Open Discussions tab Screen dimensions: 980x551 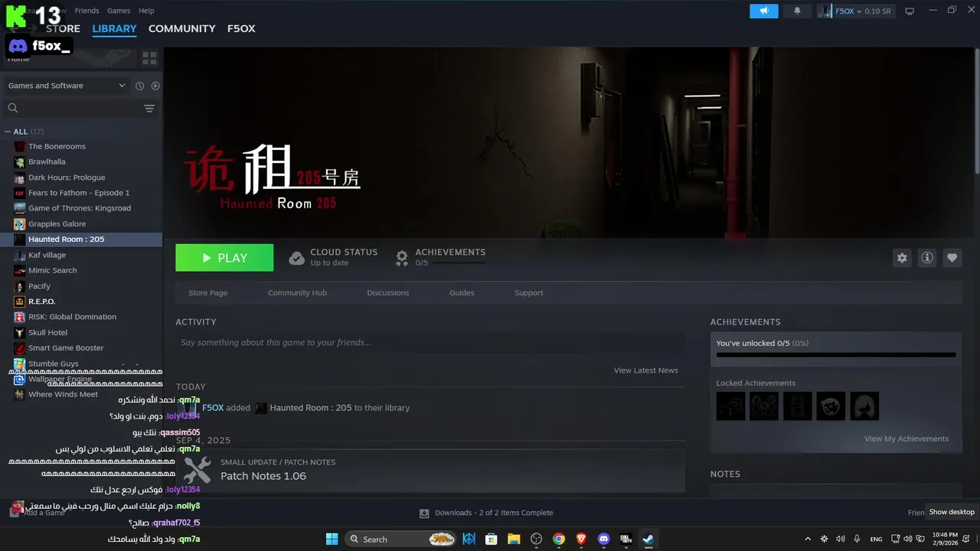point(388,293)
